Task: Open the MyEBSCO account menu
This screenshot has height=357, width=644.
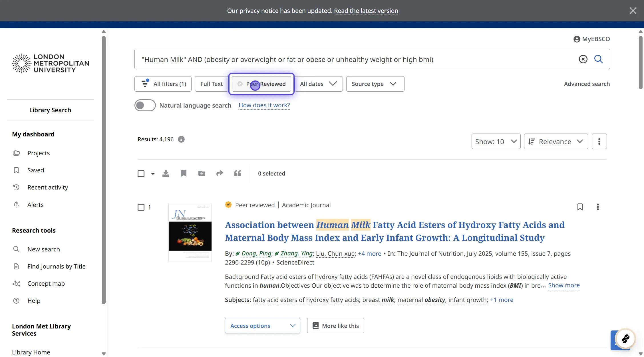Action: 591,39
